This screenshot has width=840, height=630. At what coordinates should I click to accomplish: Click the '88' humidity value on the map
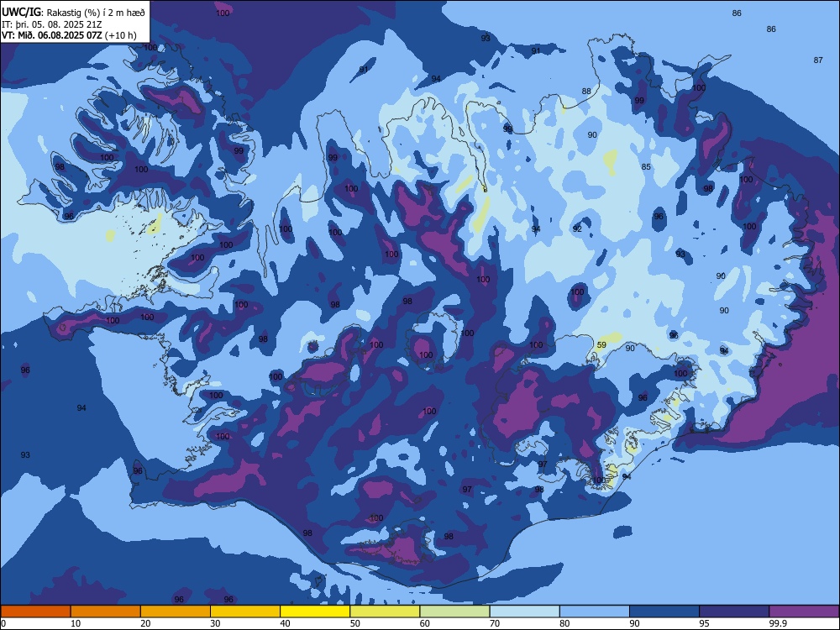586,91
